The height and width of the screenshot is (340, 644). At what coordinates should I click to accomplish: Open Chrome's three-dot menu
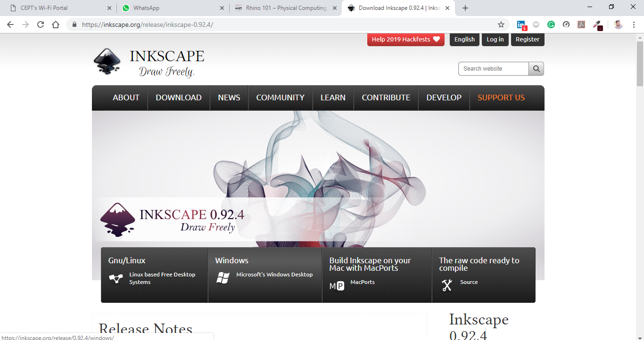[x=634, y=24]
